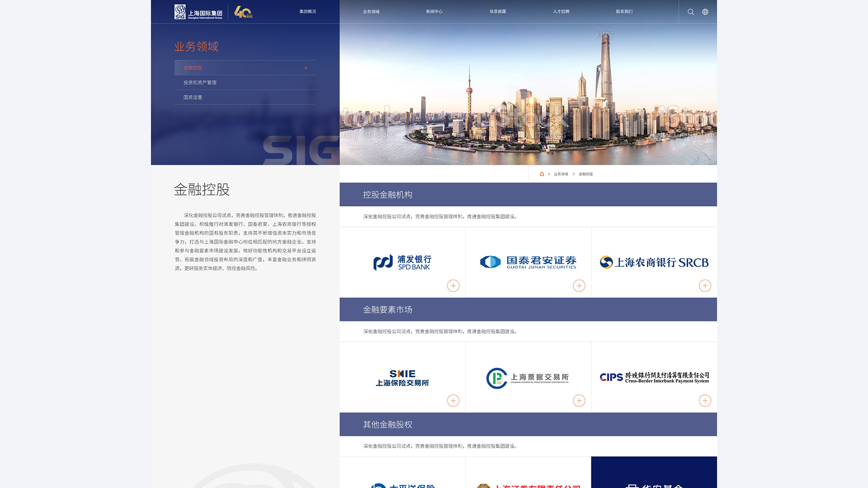Open the search icon in header
868x488 pixels.
691,12
